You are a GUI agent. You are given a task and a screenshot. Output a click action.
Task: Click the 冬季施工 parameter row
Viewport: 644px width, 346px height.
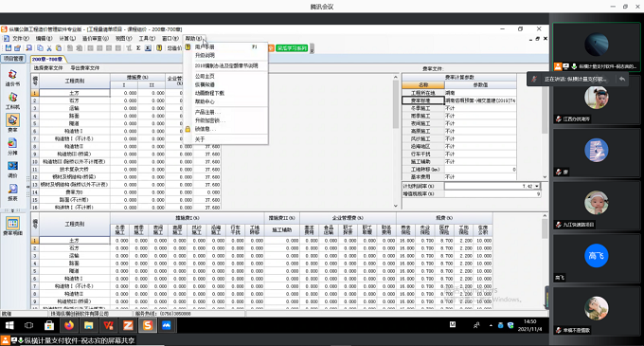pos(458,108)
